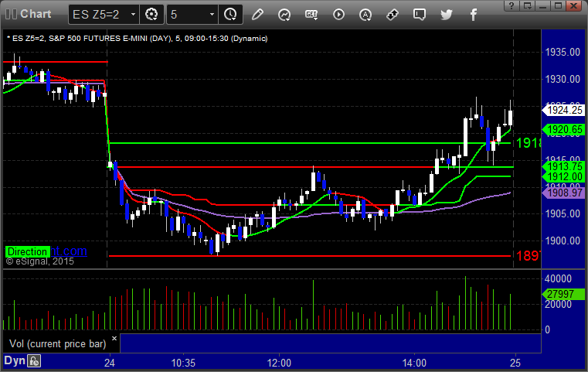Toggle the Dyn time scale lock icon
The image size is (588, 372).
coord(34,361)
